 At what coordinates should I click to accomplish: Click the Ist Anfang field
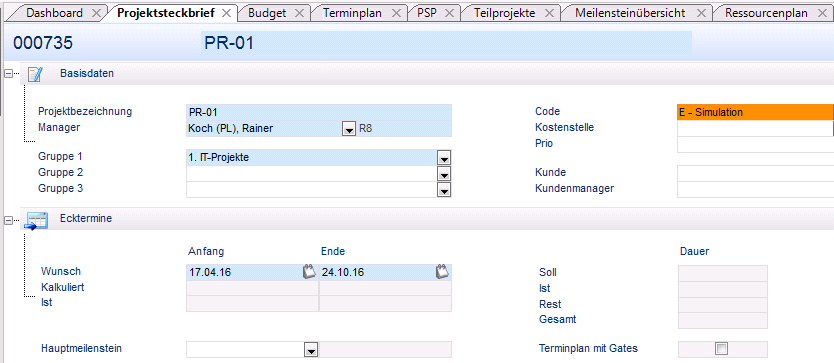pos(252,303)
